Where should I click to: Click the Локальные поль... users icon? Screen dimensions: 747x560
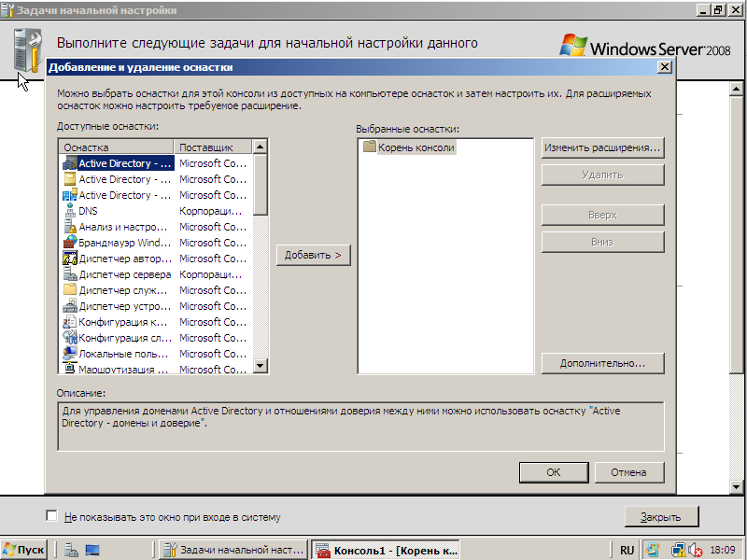pos(69,354)
